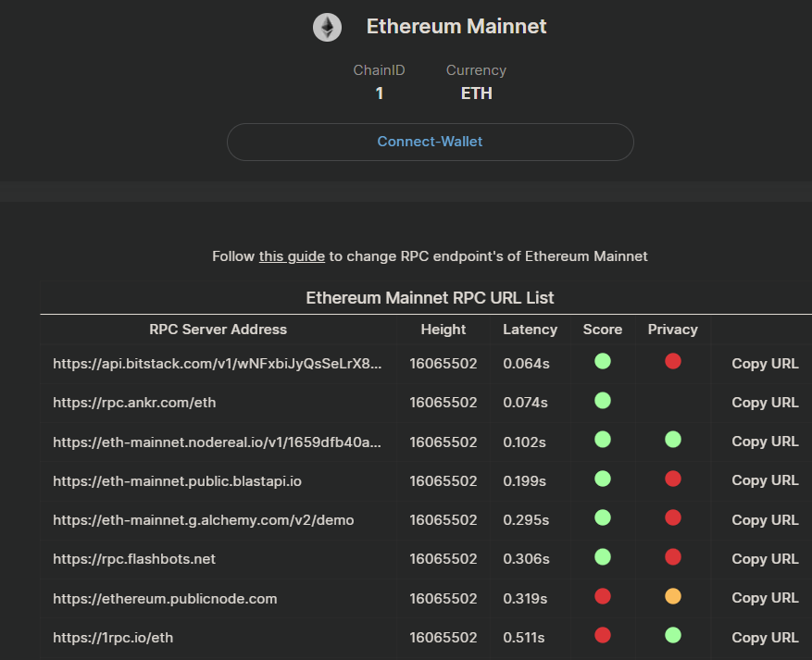Click green score dot for rpc.ankr.com row

pos(602,400)
